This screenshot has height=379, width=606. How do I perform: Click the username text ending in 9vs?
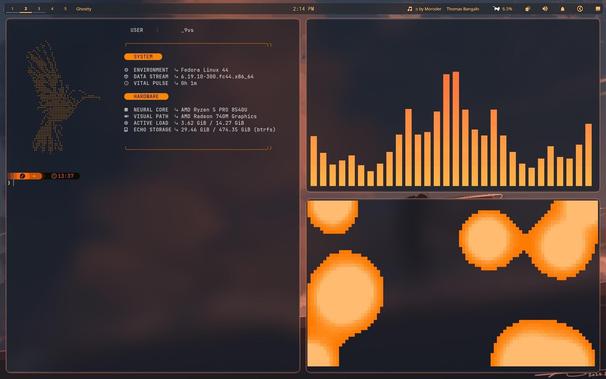tap(187, 30)
